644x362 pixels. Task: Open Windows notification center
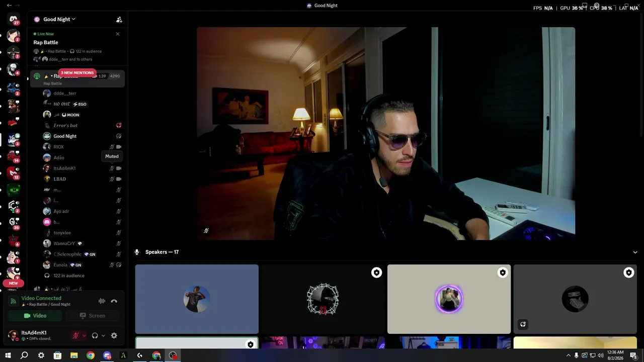point(634,355)
